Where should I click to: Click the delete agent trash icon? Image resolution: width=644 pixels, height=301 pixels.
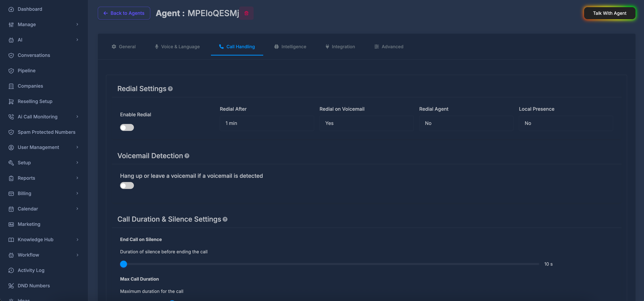(x=246, y=13)
